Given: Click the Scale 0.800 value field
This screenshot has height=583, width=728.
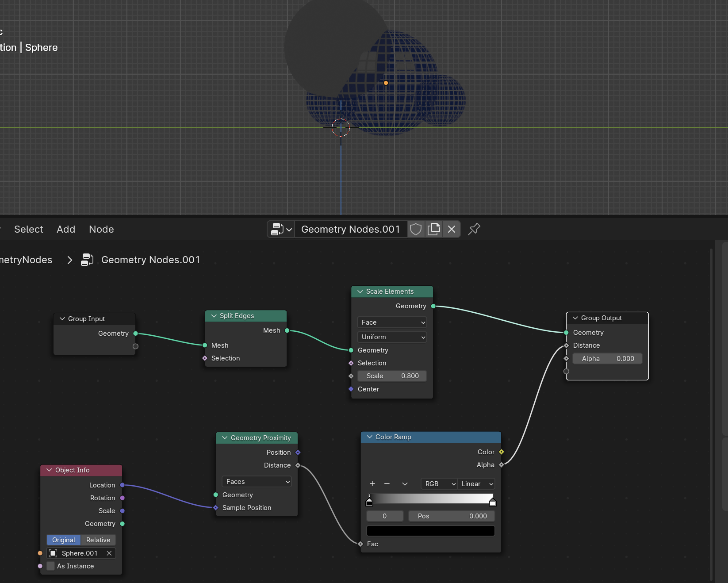Looking at the screenshot, I should [392, 376].
